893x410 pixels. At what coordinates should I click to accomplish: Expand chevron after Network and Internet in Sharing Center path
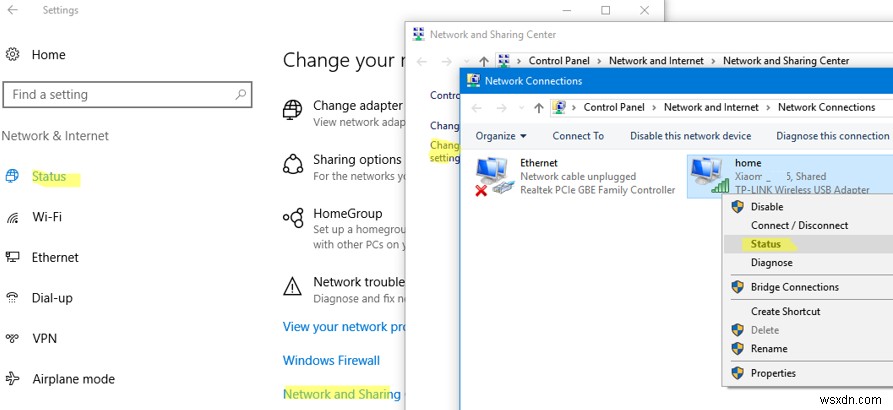[x=714, y=61]
